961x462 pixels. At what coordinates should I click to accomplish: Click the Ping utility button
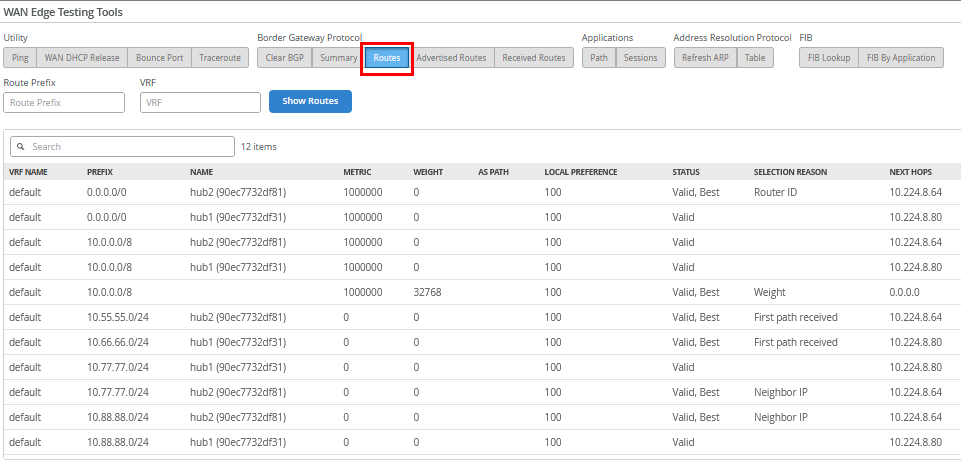[20, 58]
